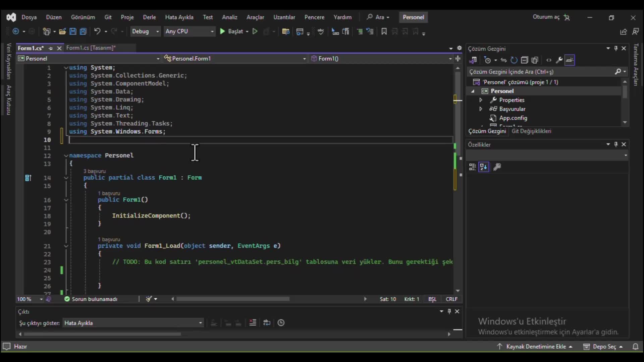The height and width of the screenshot is (362, 644).
Task: Click property pages wrench in Özellikler panel
Action: pos(497,167)
